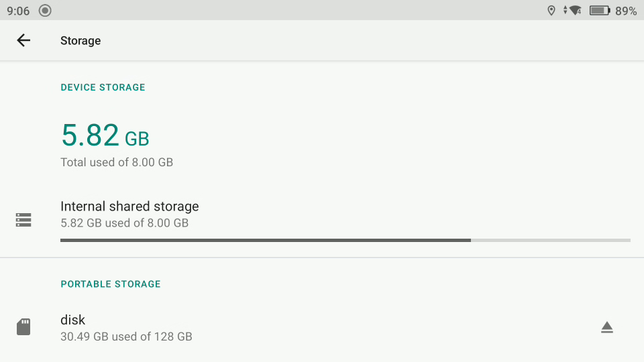
Task: Tap the 9:06 clock in status bar
Action: point(18,11)
